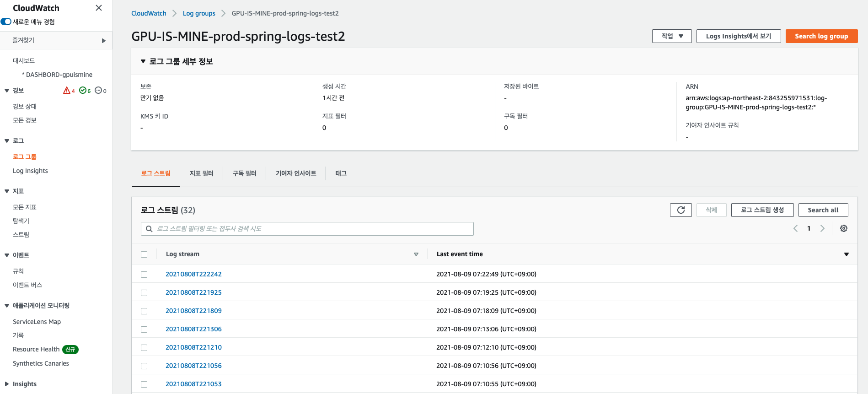Viewport: 868px width, 394px height.
Task: Collapse the 로그 그룹 세부 정보 panel
Action: (x=143, y=61)
